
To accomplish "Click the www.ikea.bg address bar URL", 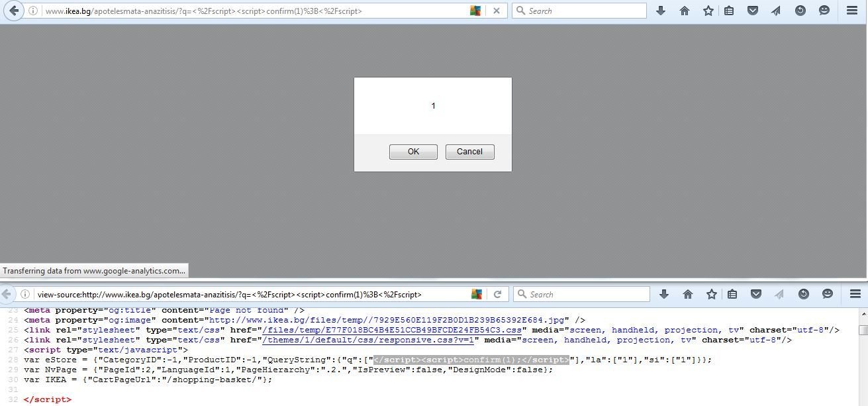I will point(204,11).
